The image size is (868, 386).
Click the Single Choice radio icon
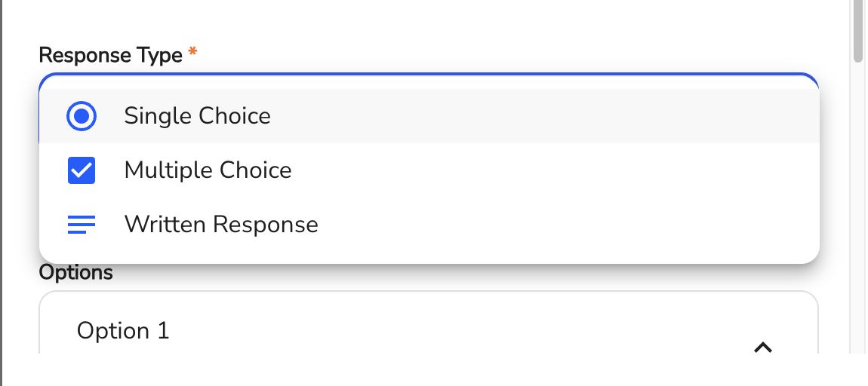click(x=82, y=116)
